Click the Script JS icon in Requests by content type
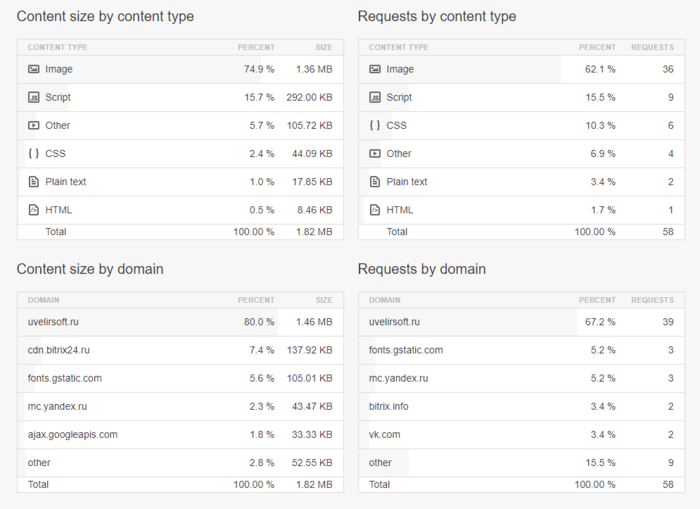The image size is (700, 509). coord(375,97)
